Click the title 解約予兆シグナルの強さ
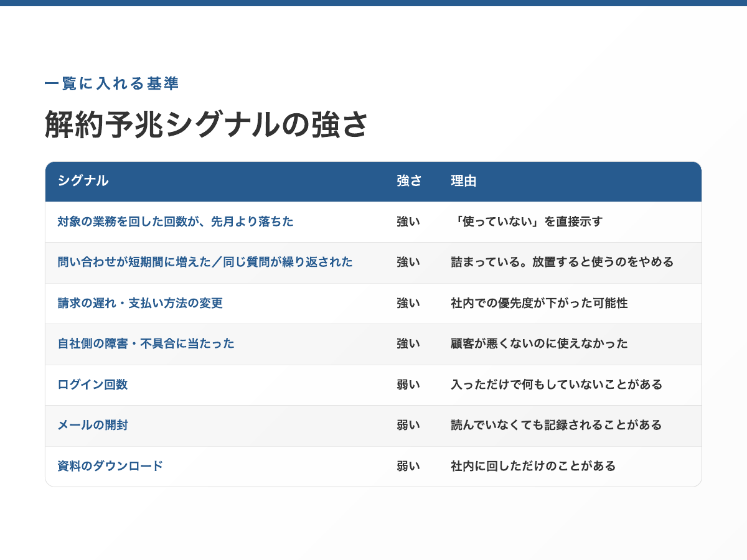Viewport: 747px width, 560px height. 207,124
